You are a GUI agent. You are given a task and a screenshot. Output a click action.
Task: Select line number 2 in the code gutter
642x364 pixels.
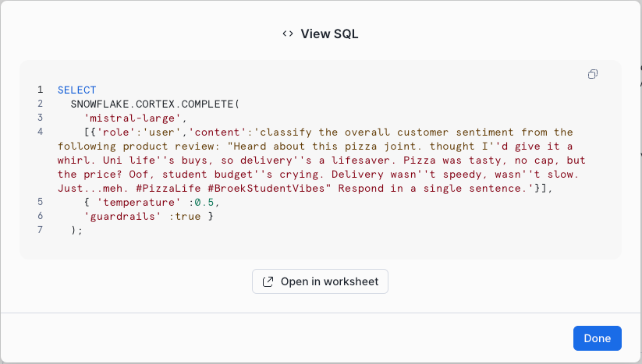pyautogui.click(x=39, y=104)
